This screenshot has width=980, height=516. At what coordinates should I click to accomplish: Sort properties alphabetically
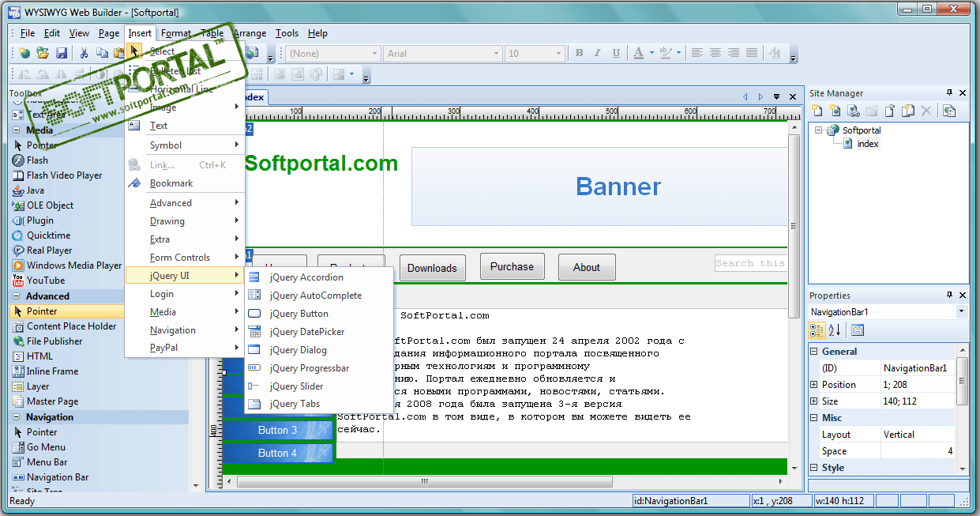[x=835, y=330]
